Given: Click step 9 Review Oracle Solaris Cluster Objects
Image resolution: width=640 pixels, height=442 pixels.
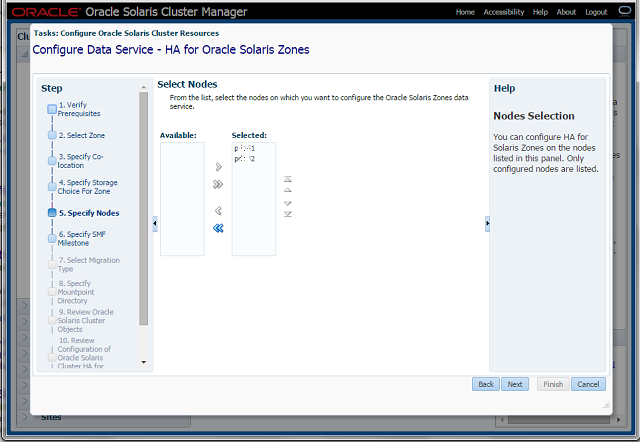Looking at the screenshot, I should (85, 320).
